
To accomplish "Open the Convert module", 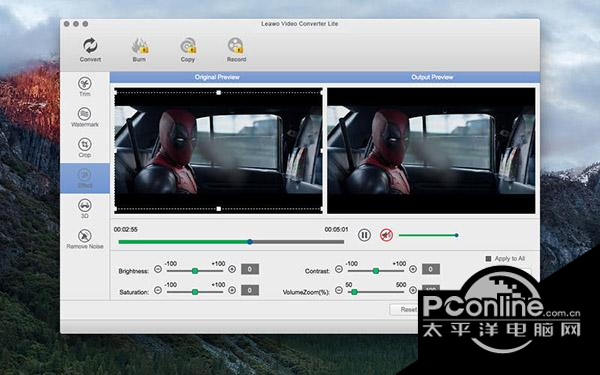I will pyautogui.click(x=90, y=50).
